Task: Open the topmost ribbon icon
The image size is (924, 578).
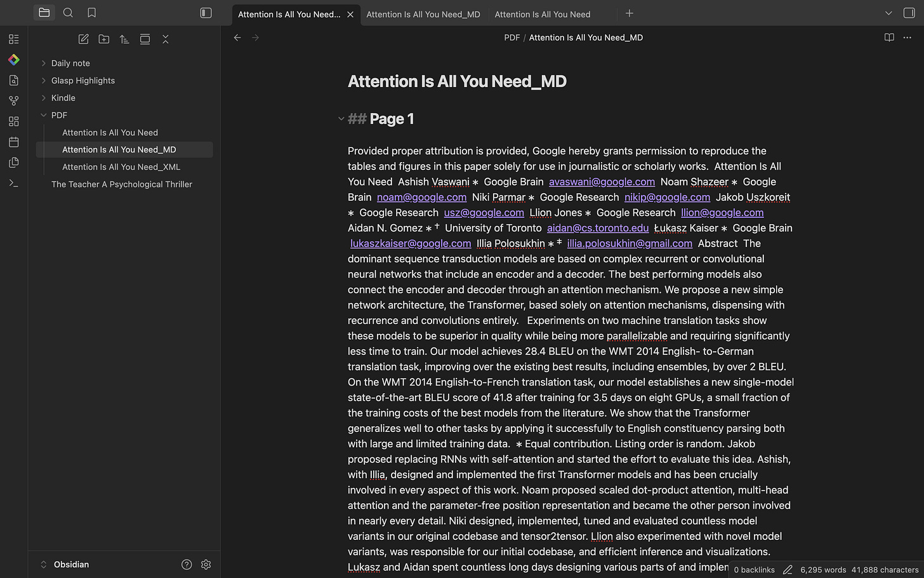Action: click(x=14, y=39)
